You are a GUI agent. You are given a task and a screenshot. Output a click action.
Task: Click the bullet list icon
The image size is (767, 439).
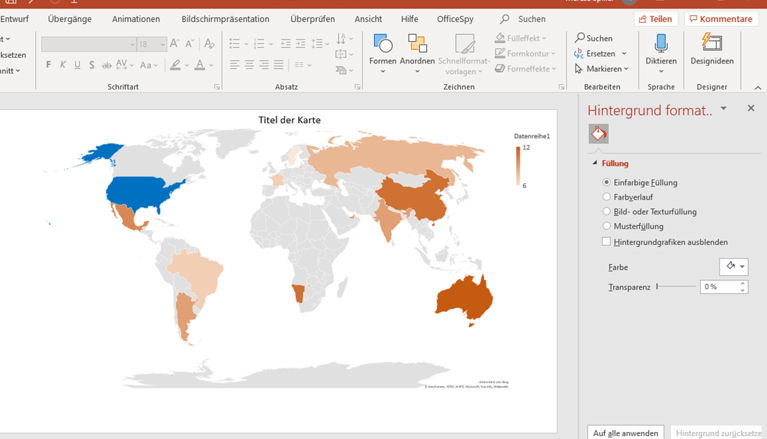(x=235, y=44)
